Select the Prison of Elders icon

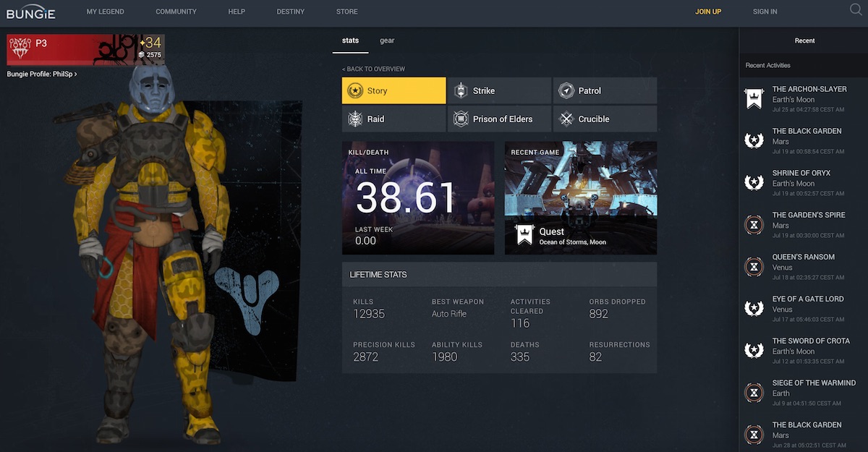click(x=461, y=119)
